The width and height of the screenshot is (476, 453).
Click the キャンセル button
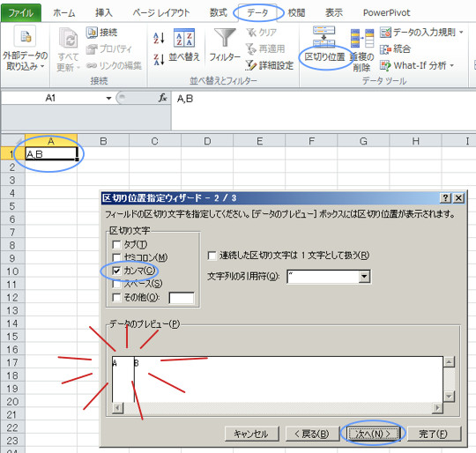[x=251, y=434]
